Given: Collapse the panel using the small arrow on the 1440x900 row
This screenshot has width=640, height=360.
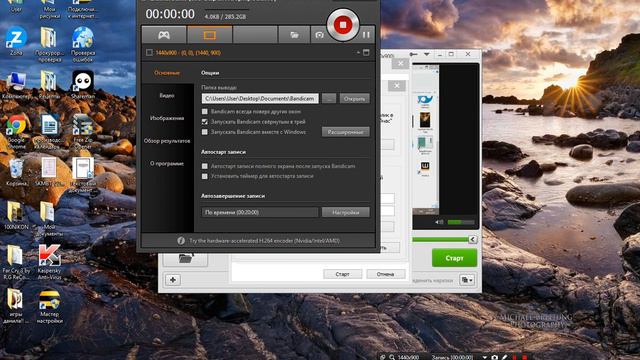Looking at the screenshot, I should [358, 52].
